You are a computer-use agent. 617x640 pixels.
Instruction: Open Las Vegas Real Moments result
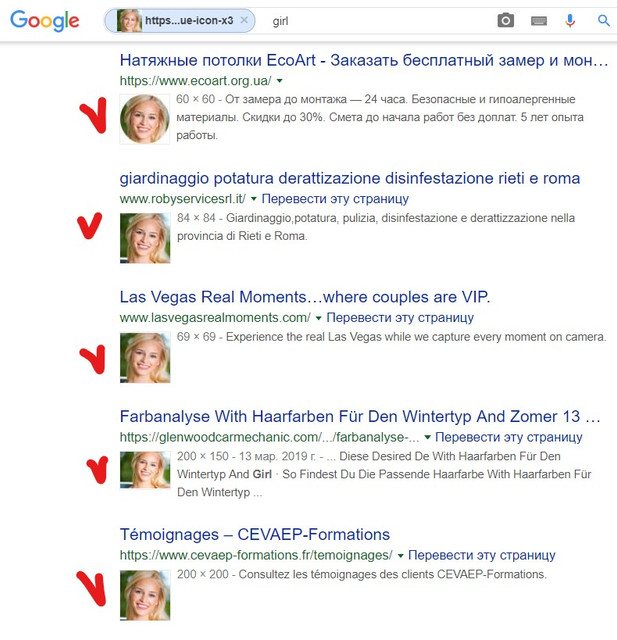click(305, 297)
